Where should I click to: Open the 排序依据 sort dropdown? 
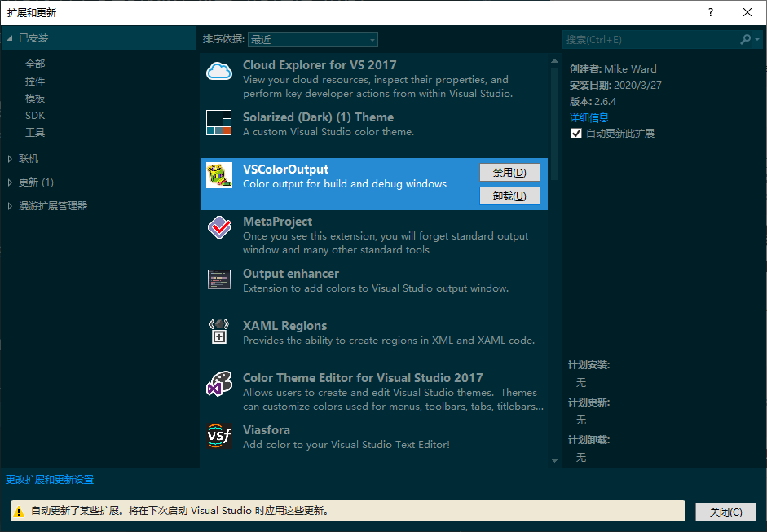coord(312,40)
